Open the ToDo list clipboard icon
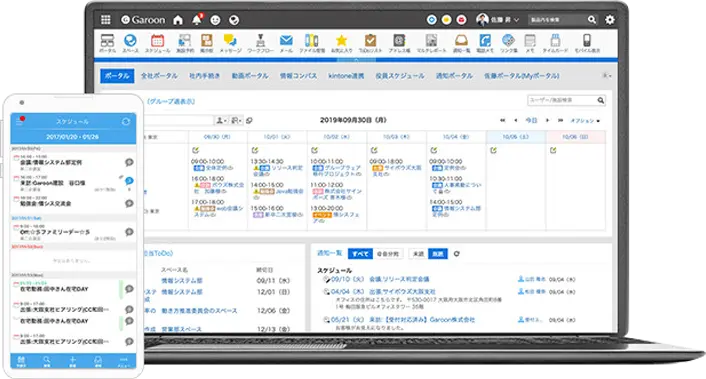 370,43
